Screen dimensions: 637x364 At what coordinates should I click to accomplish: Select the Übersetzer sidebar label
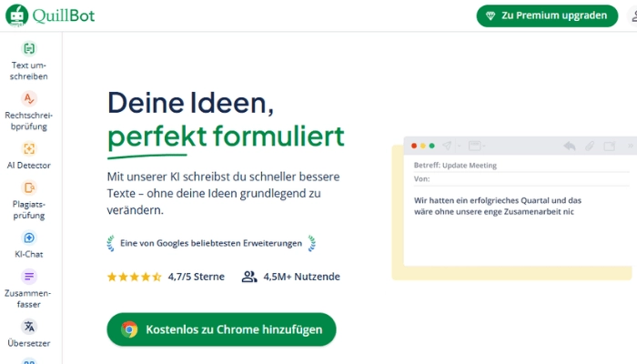click(x=29, y=343)
